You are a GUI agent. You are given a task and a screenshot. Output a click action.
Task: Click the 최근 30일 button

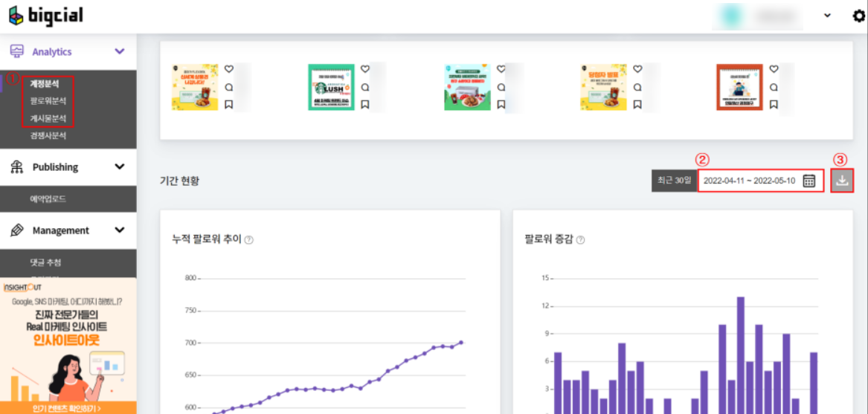pyautogui.click(x=675, y=181)
